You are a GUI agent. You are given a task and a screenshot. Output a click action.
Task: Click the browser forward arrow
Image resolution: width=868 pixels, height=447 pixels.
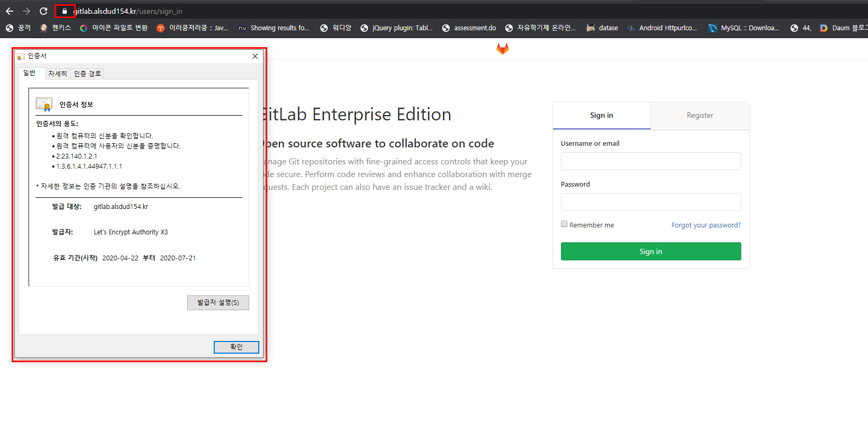tap(27, 11)
